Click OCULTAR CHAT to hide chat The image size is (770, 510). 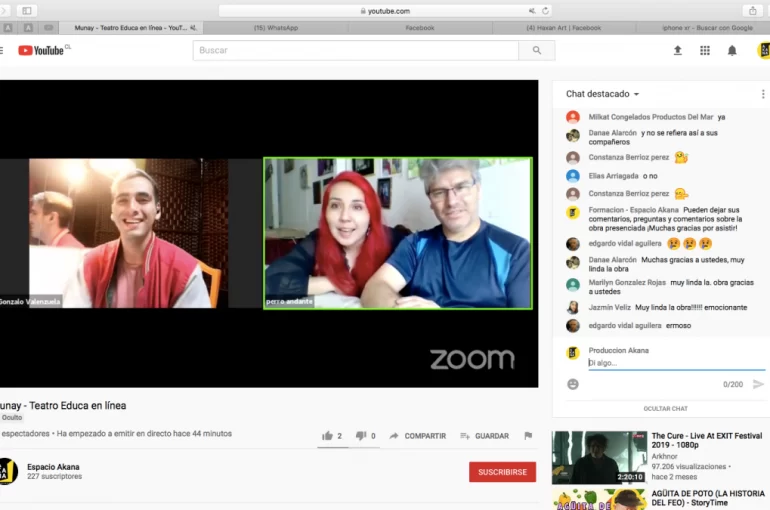665,408
